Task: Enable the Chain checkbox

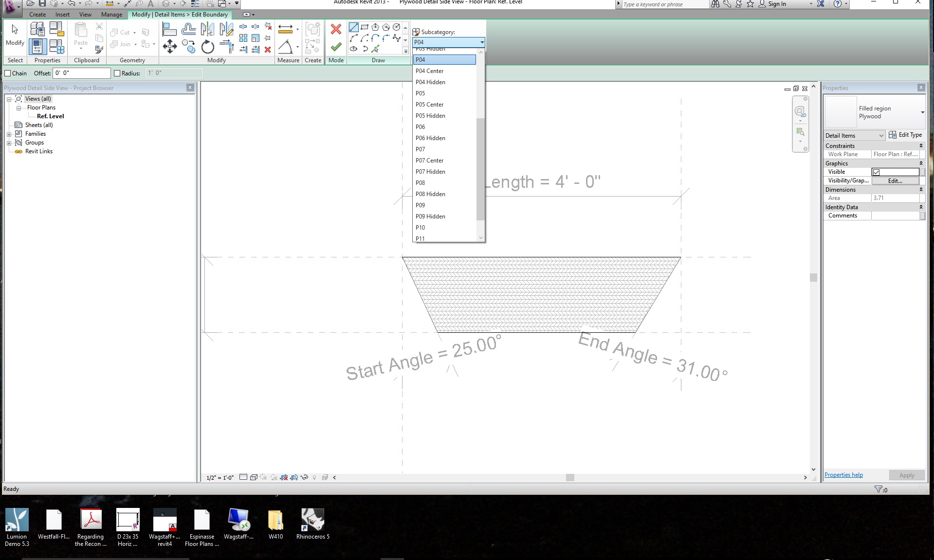Action: click(8, 73)
